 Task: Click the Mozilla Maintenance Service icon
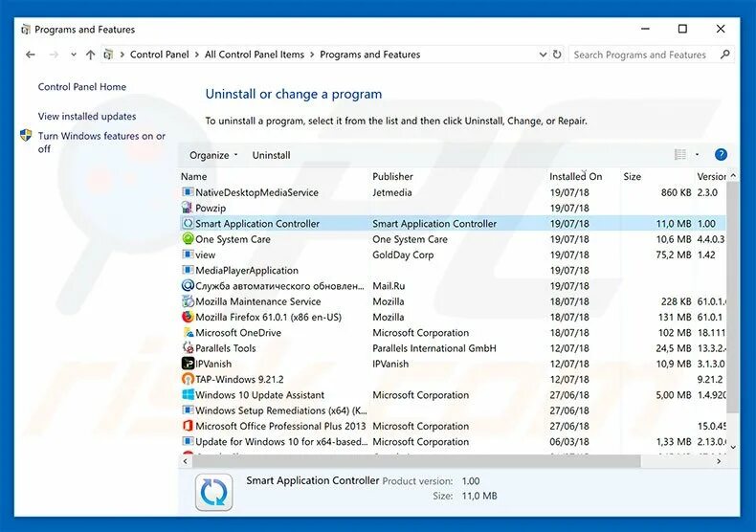point(188,301)
